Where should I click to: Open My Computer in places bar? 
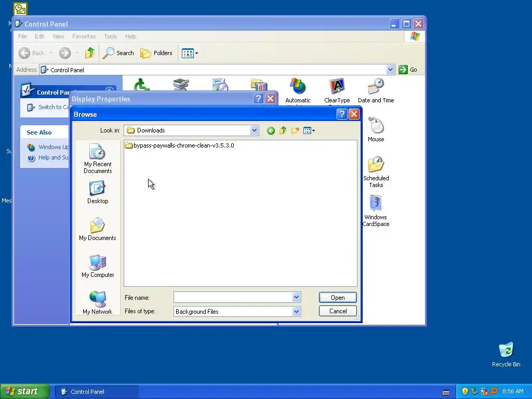(98, 267)
